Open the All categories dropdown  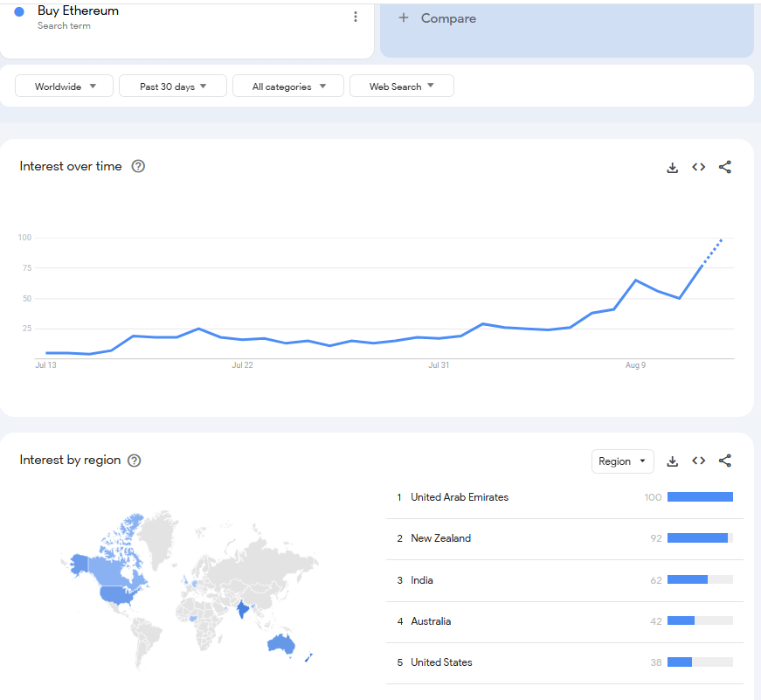pos(288,86)
